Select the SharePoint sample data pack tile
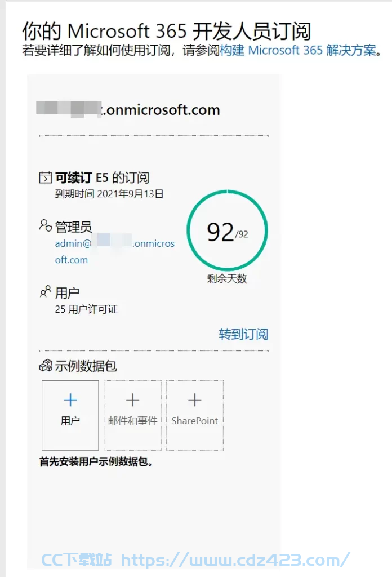The height and width of the screenshot is (577, 392). click(x=194, y=415)
